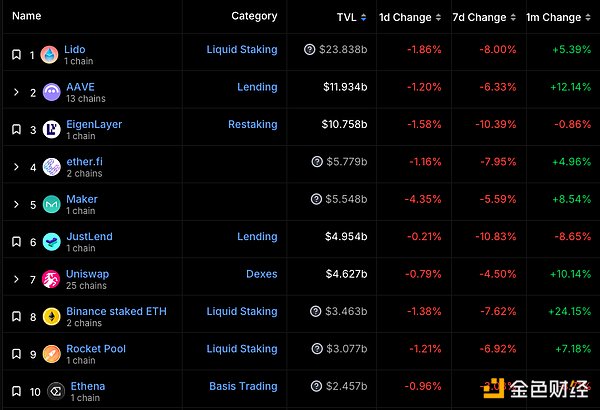Sort by the 7d Change column header
Image resolution: width=600 pixels, height=410 pixels.
[x=479, y=17]
